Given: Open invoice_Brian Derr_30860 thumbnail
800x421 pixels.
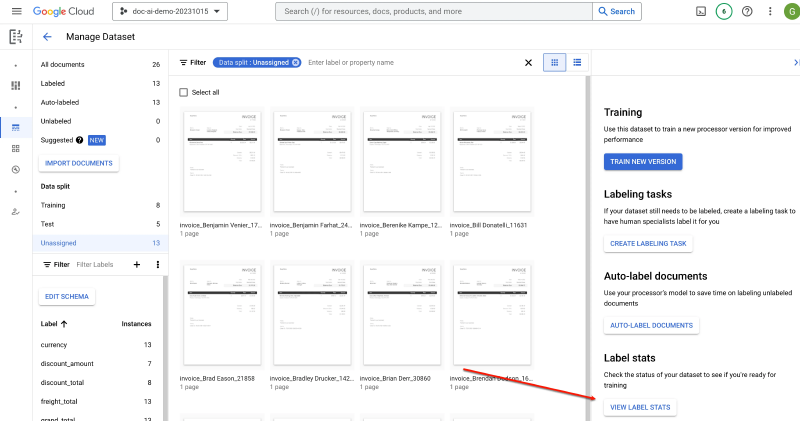Looking at the screenshot, I should pyautogui.click(x=402, y=314).
